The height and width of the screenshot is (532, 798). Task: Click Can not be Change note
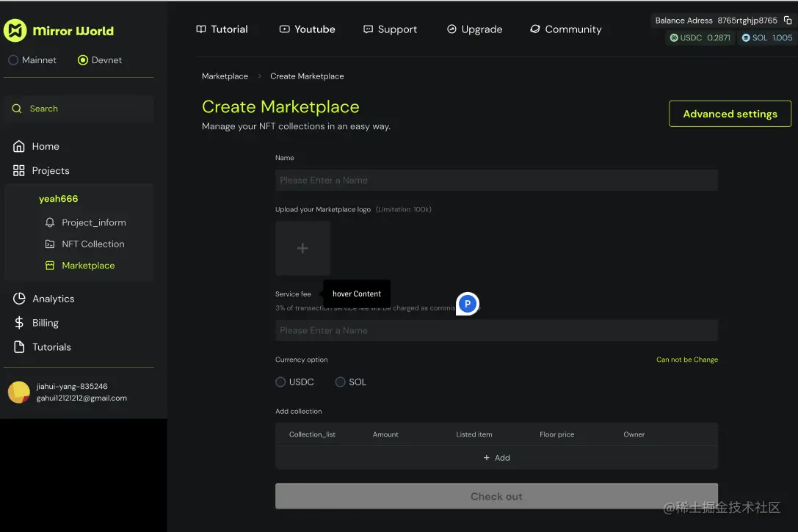coord(687,360)
